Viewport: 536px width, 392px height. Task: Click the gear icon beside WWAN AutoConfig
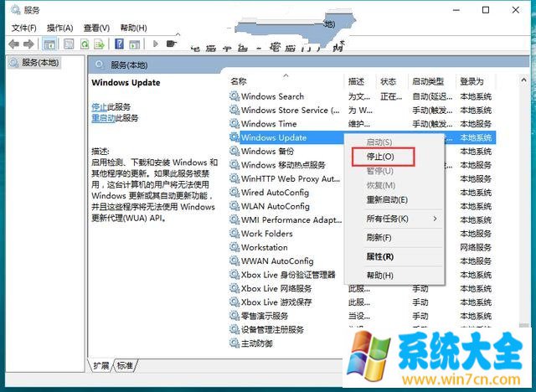(x=234, y=260)
